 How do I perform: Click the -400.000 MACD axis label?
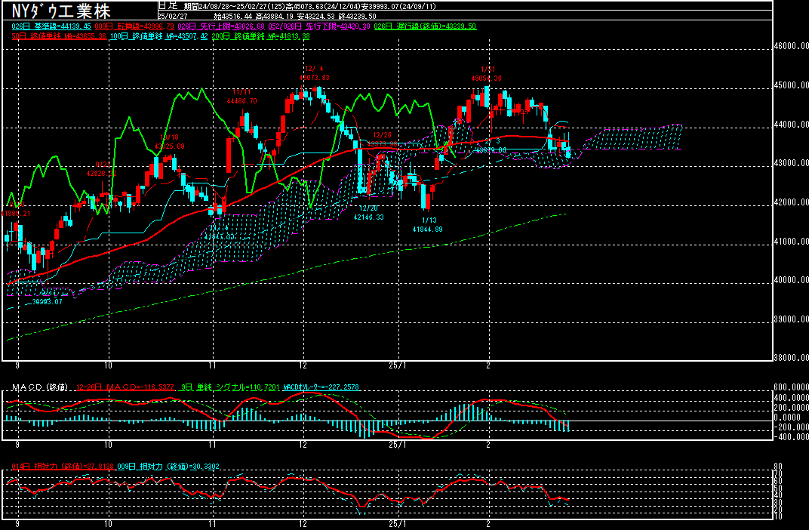pos(792,436)
